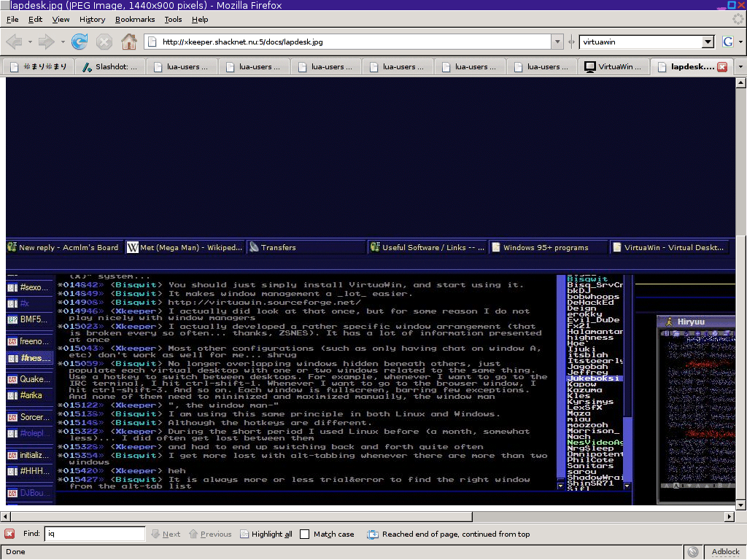
Task: Enable the Match case checkbox
Action: tap(305, 534)
